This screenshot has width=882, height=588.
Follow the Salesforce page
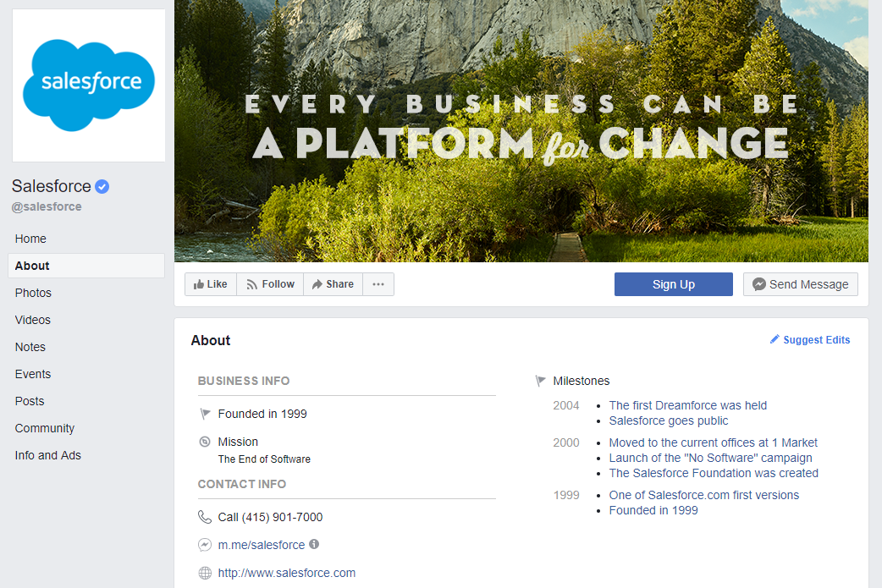tap(270, 284)
